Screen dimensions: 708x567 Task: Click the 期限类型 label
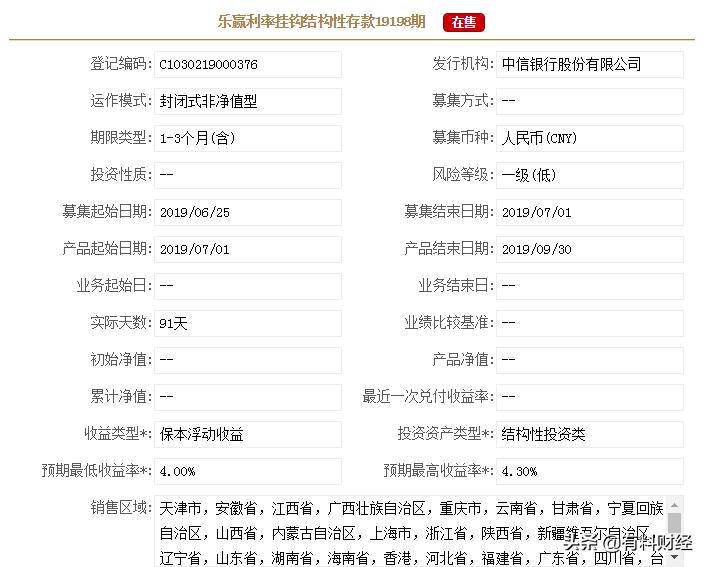(121, 138)
